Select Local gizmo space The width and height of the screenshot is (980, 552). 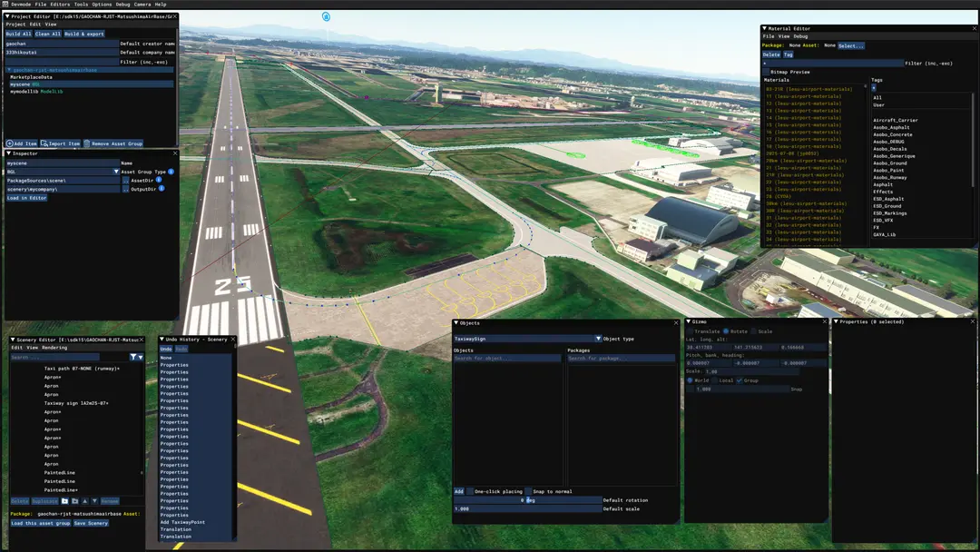pyautogui.click(x=714, y=380)
